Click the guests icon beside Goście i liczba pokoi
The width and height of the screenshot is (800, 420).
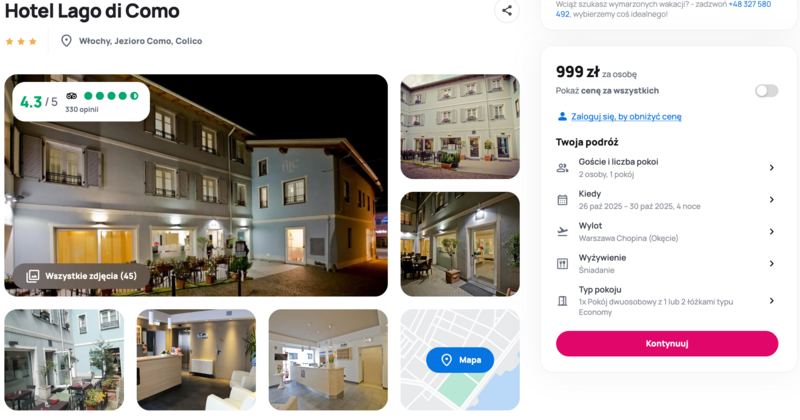562,168
